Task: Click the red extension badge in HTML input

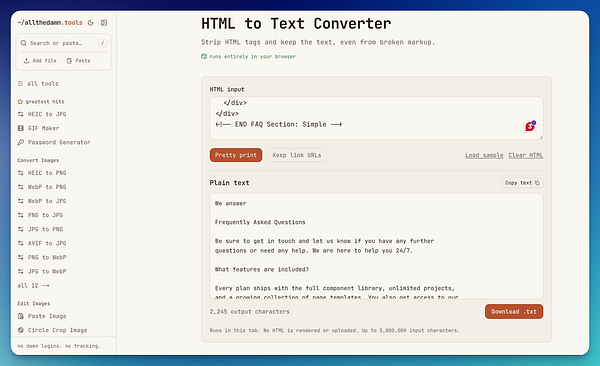Action: click(530, 126)
